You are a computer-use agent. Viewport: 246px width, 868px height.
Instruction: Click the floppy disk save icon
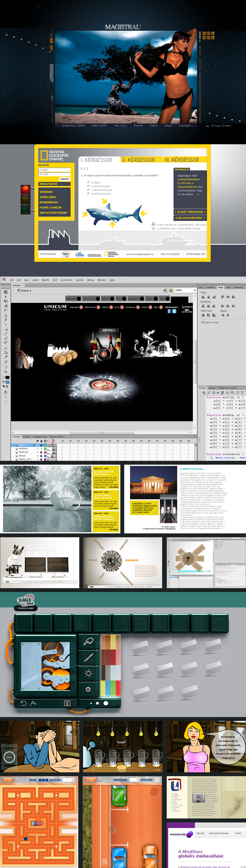click(x=67, y=703)
